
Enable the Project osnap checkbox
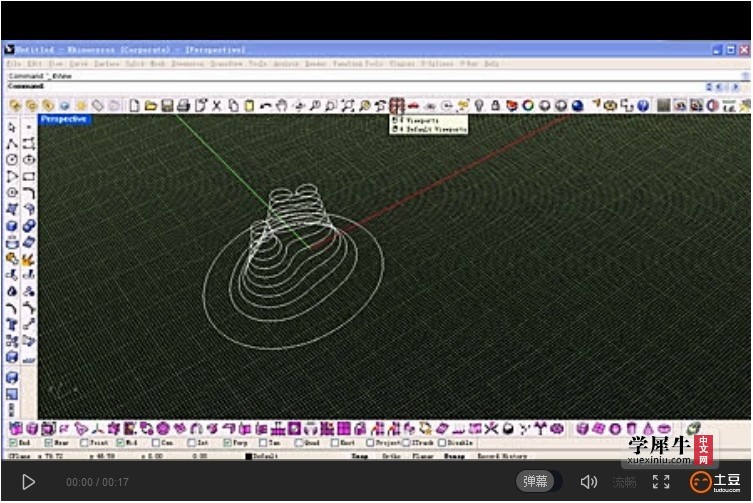pos(370,442)
